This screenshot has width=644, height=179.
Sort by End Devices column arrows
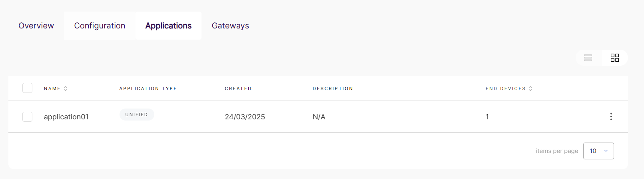[530, 88]
